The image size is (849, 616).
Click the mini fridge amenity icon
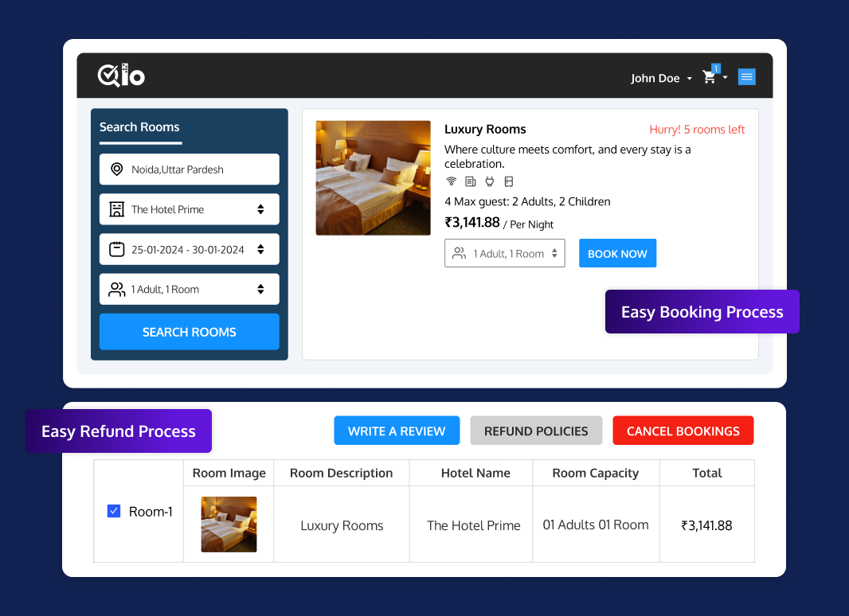[x=508, y=181]
